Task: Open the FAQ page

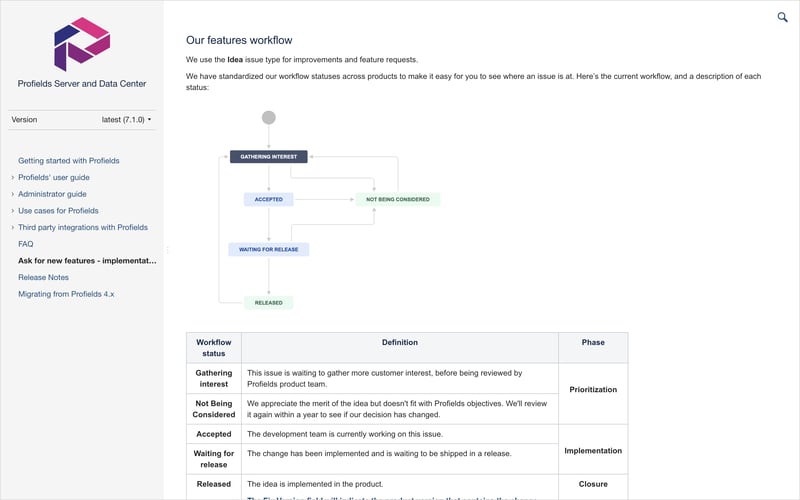Action: [x=26, y=244]
